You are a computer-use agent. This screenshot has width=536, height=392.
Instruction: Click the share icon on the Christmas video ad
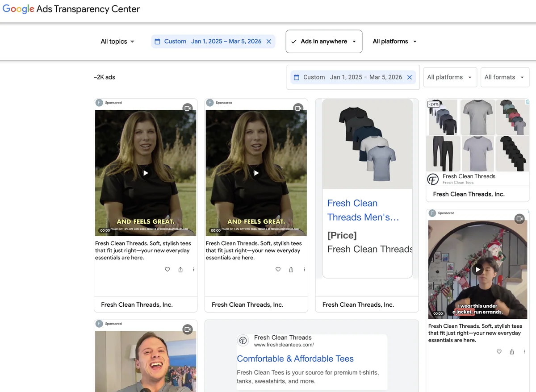pos(511,351)
